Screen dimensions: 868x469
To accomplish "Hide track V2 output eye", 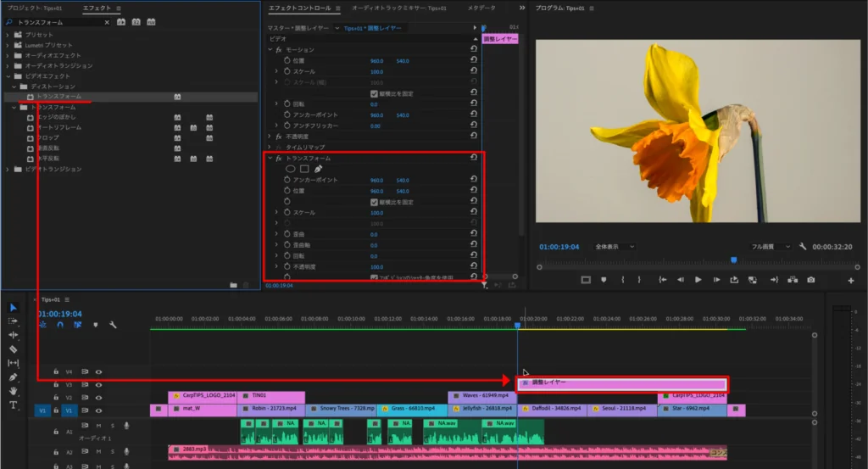I will (x=98, y=398).
